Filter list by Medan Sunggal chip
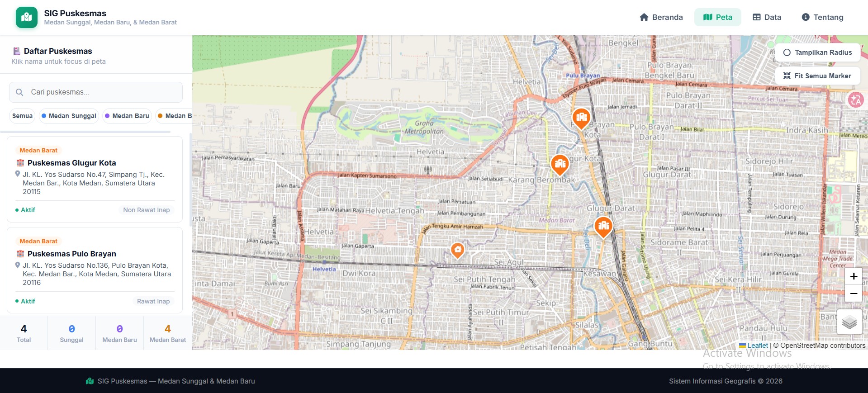This screenshot has height=393, width=868. pos(69,116)
